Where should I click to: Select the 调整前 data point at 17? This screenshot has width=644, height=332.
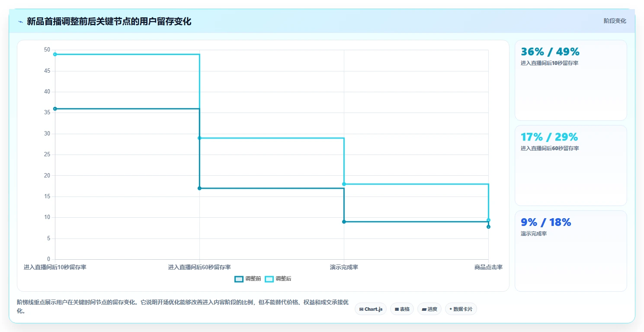(199, 188)
